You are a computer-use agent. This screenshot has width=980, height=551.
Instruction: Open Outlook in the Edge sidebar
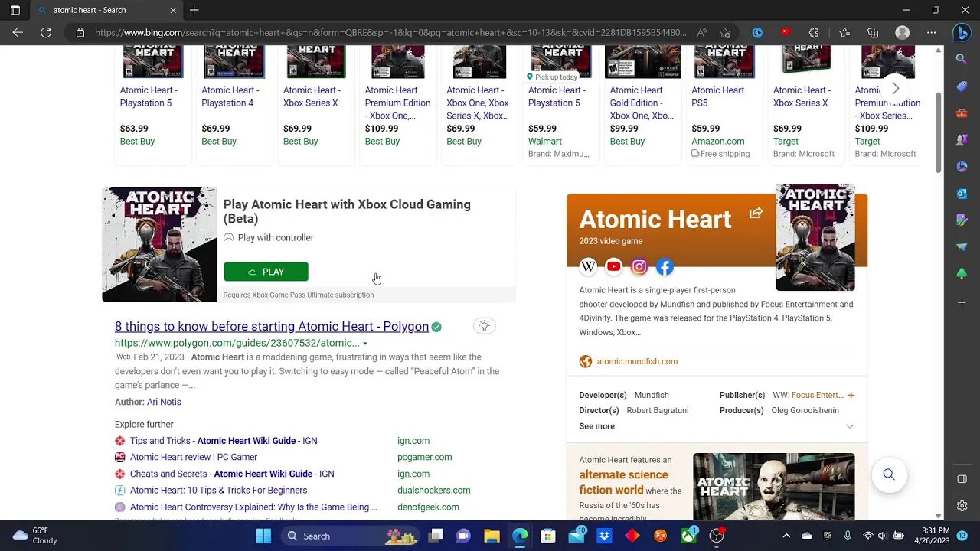[x=962, y=194]
